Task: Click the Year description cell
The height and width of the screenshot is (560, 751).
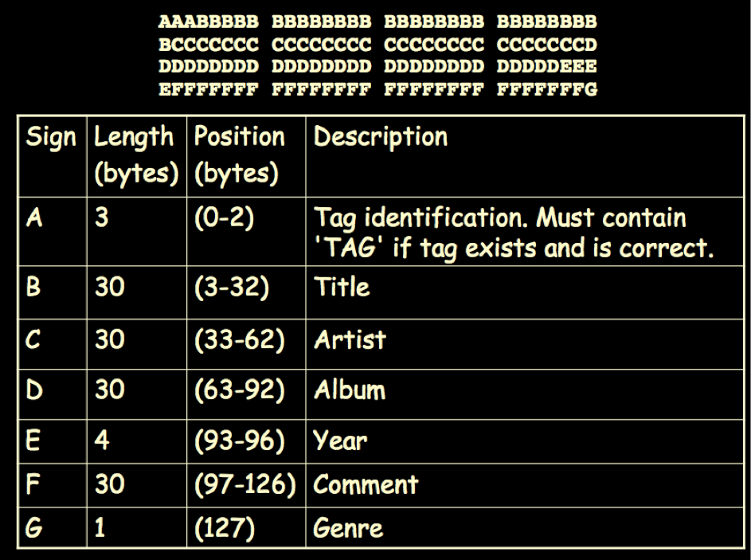Action: pos(525,441)
